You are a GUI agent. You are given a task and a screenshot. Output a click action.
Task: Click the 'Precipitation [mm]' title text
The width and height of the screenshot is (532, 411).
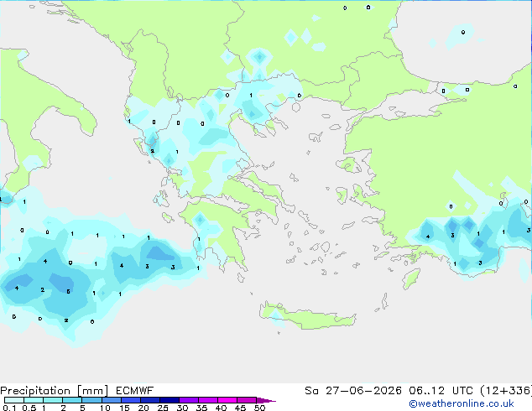pyautogui.click(x=54, y=391)
